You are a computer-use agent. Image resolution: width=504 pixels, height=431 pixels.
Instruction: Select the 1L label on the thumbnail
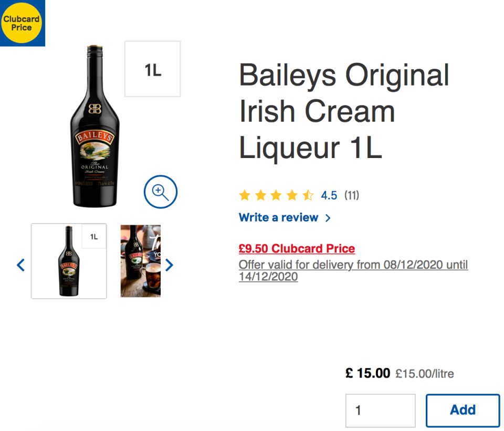coord(93,236)
